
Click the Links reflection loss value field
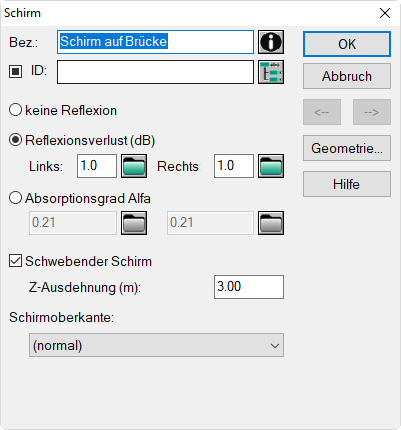point(97,166)
